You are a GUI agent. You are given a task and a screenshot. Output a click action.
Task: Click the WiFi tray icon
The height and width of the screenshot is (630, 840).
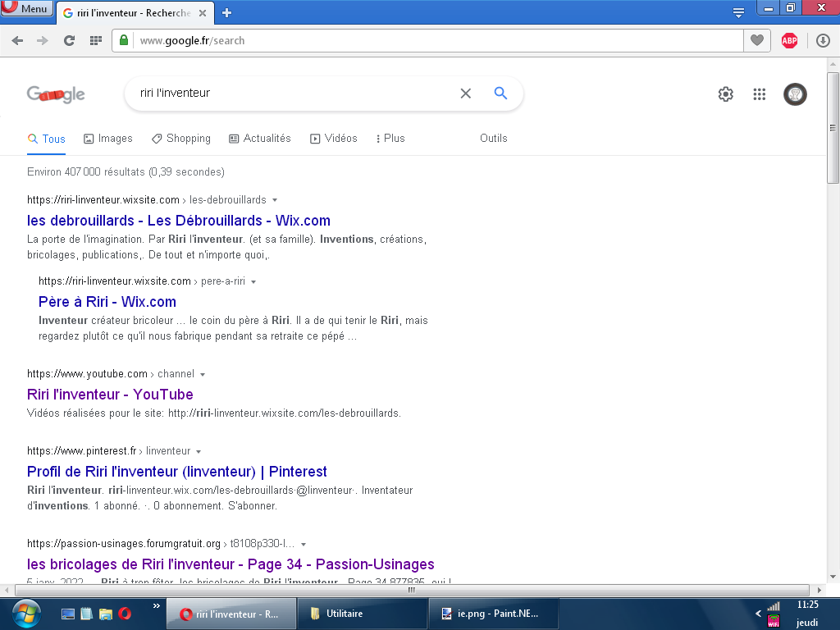[774, 622]
